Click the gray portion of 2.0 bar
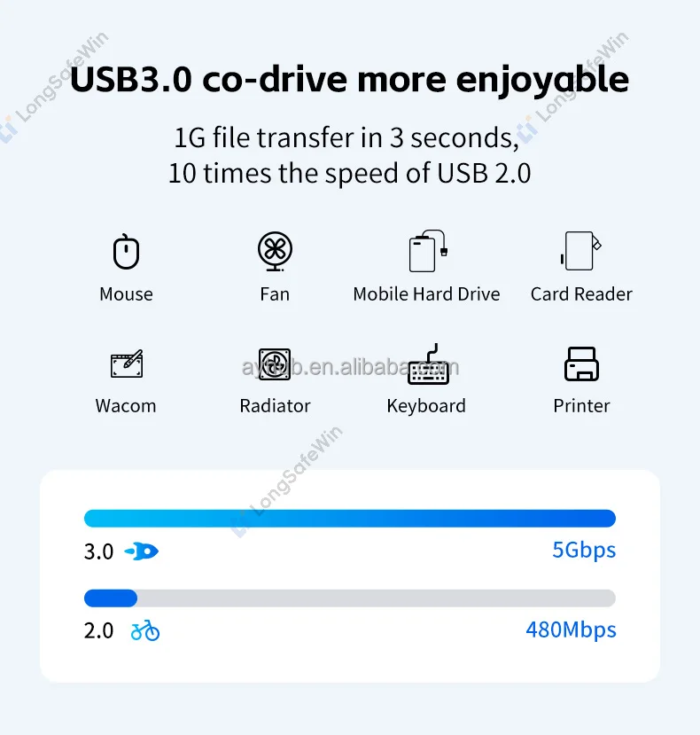 pos(377,598)
